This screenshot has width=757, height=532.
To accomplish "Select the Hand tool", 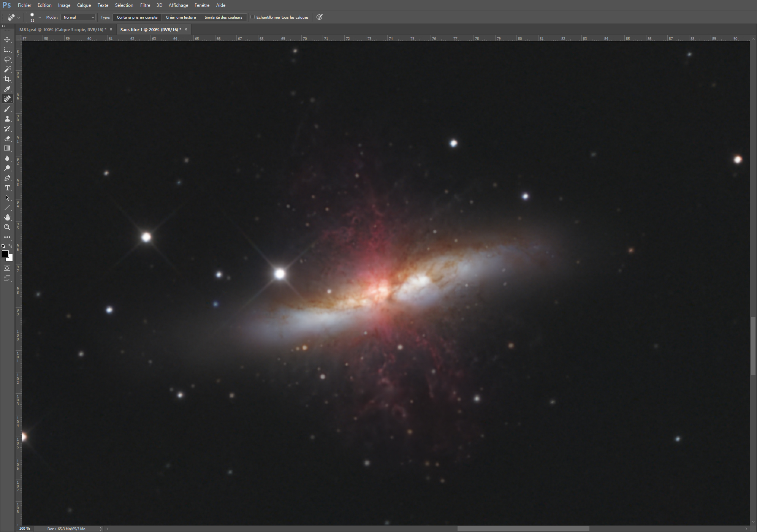I will 7,217.
